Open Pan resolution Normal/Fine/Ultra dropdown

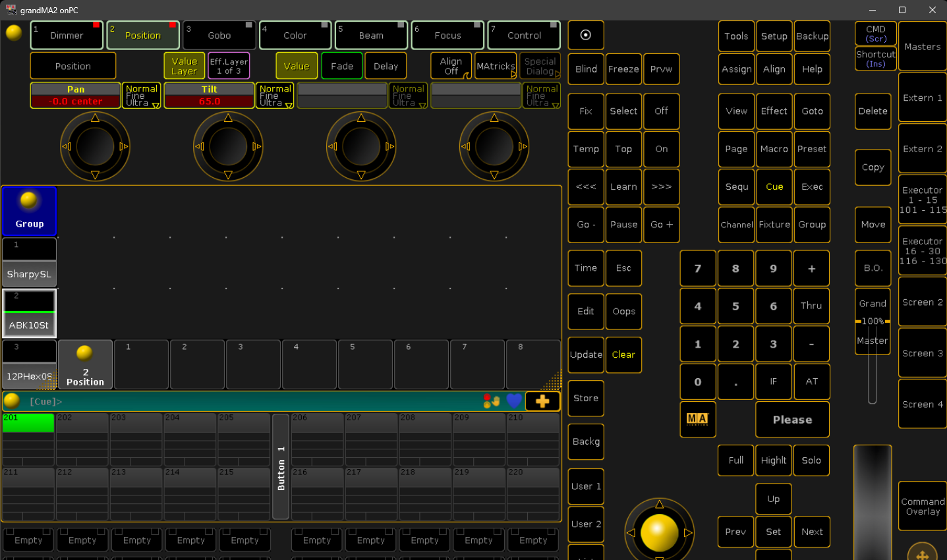[142, 96]
